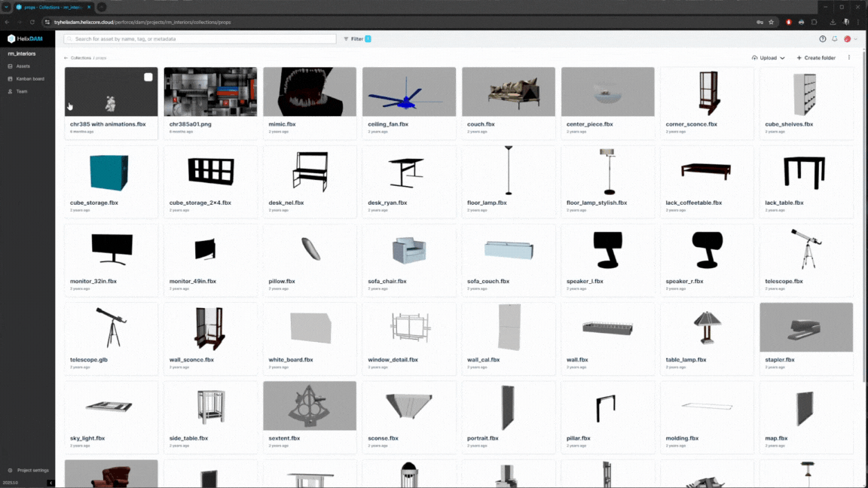
Task: Click the three-dot more options icon
Action: click(849, 58)
